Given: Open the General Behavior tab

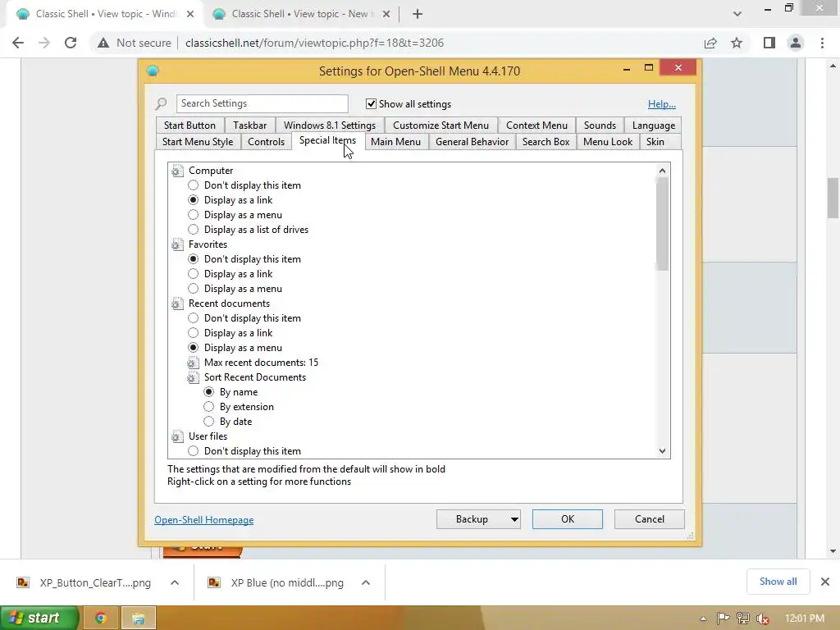Looking at the screenshot, I should [x=472, y=142].
